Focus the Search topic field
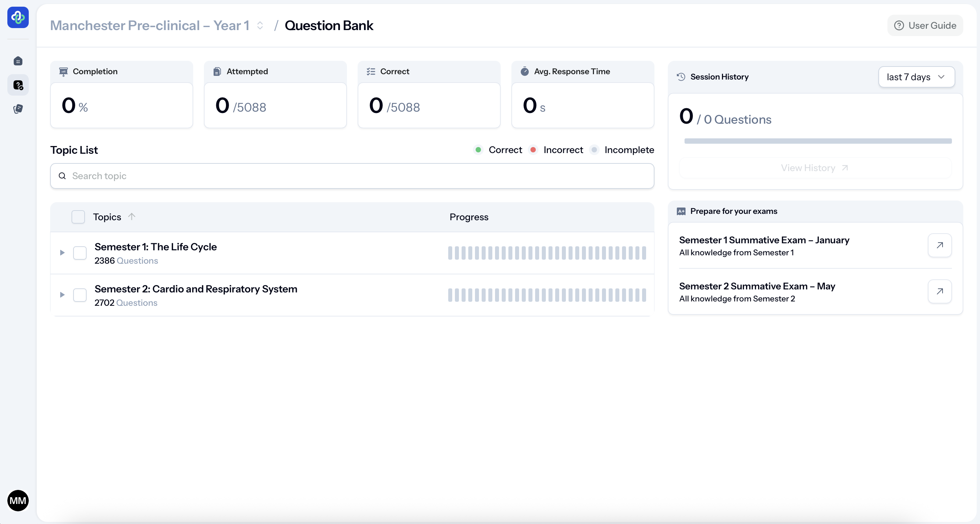This screenshot has height=524, width=980. click(x=352, y=176)
